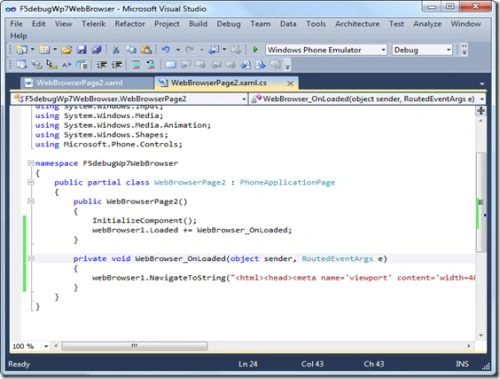Open the Debug configuration dropdown

(x=448, y=50)
